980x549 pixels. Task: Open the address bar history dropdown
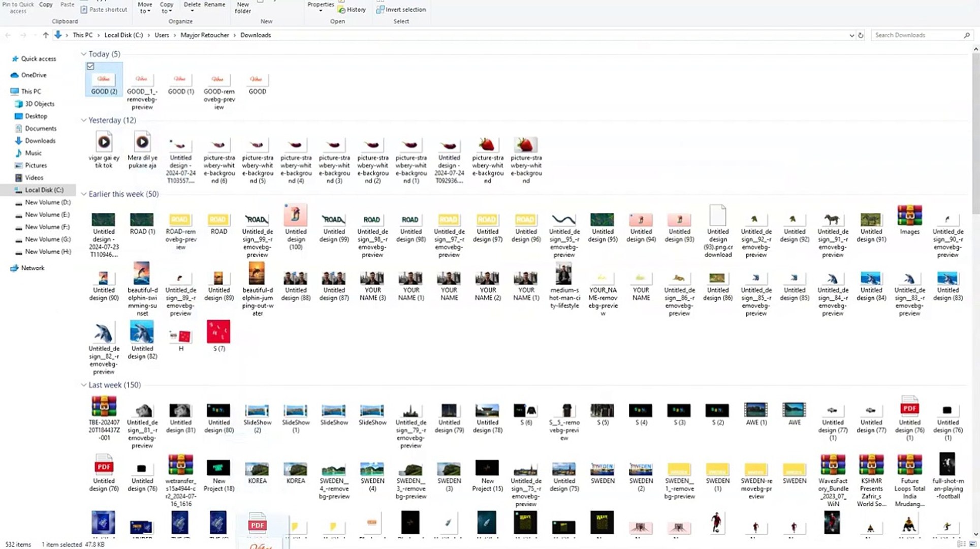pos(851,36)
